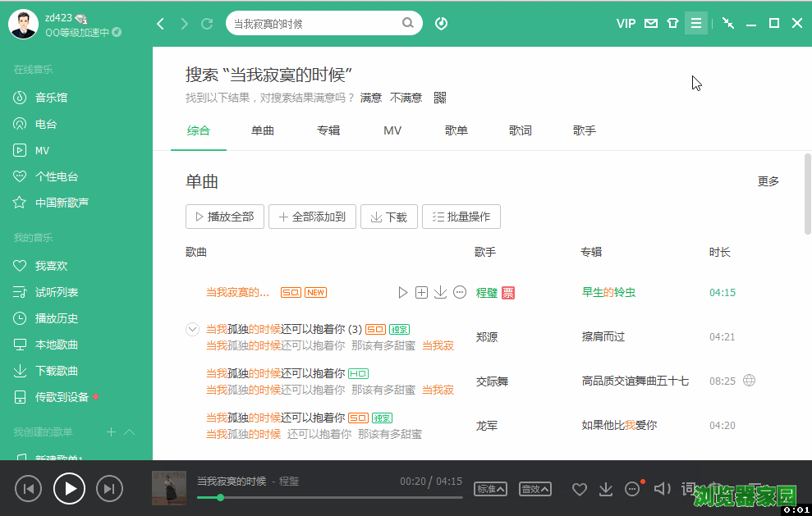The image size is (812, 516).
Task: Open the QR code icon beside 不满意
Action: [440, 98]
